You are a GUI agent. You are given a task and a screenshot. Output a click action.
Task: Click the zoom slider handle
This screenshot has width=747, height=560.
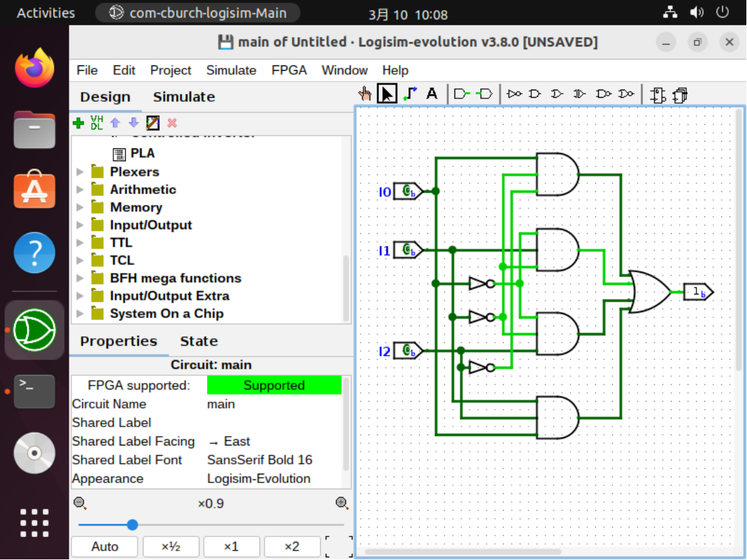132,525
